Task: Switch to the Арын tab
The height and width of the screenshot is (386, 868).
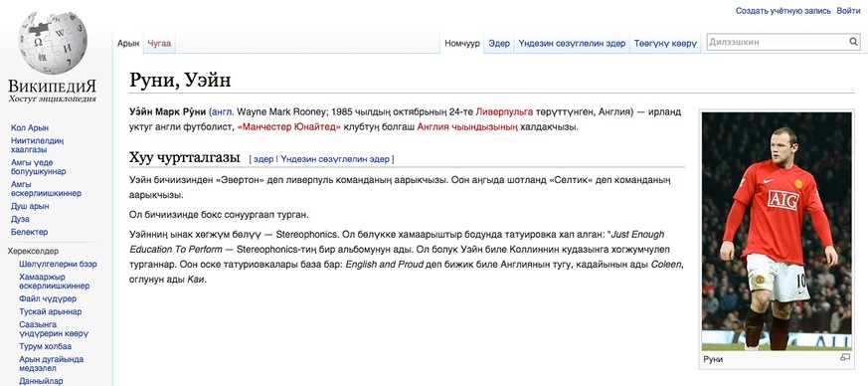Action: tap(128, 43)
